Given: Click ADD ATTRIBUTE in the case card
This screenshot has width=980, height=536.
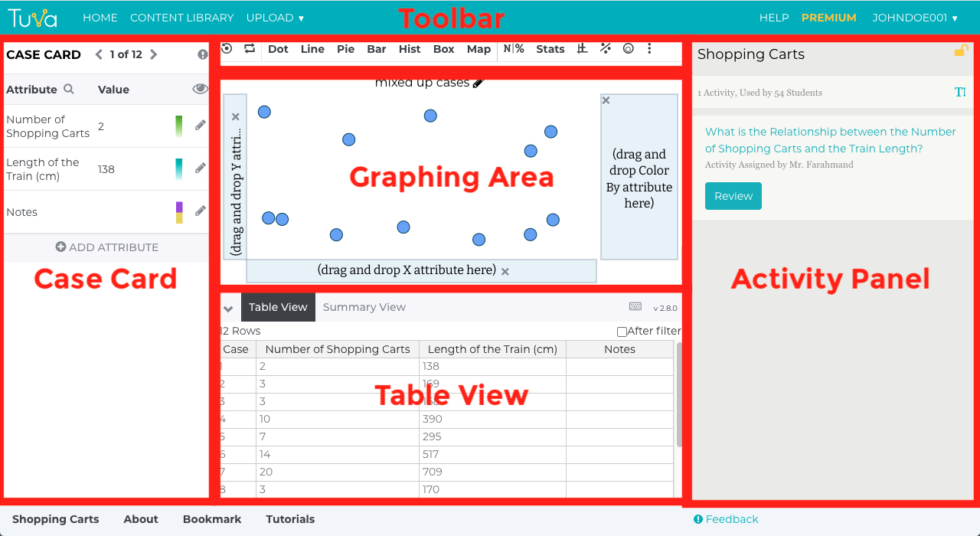Looking at the screenshot, I should pos(107,247).
